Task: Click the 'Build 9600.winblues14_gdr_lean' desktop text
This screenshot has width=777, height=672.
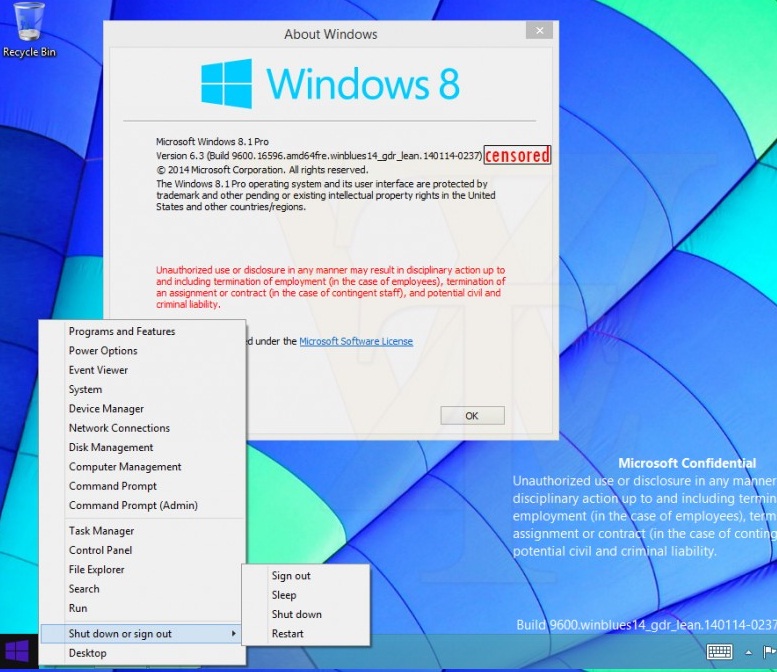Action: pyautogui.click(x=646, y=625)
